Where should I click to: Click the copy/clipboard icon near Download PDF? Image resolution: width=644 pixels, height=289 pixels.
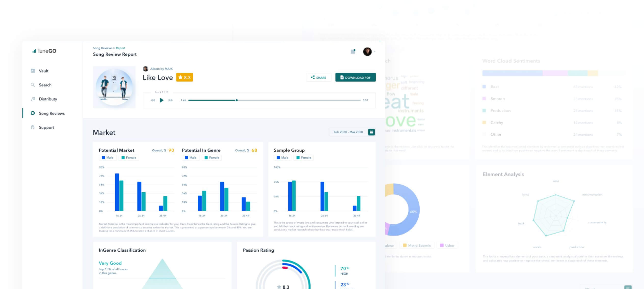[x=352, y=51]
